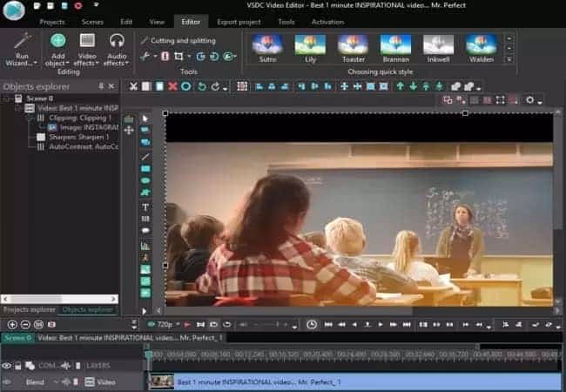Switch to the Projects ribbon tab
Viewport: 566px width, 392px height.
pyautogui.click(x=52, y=22)
